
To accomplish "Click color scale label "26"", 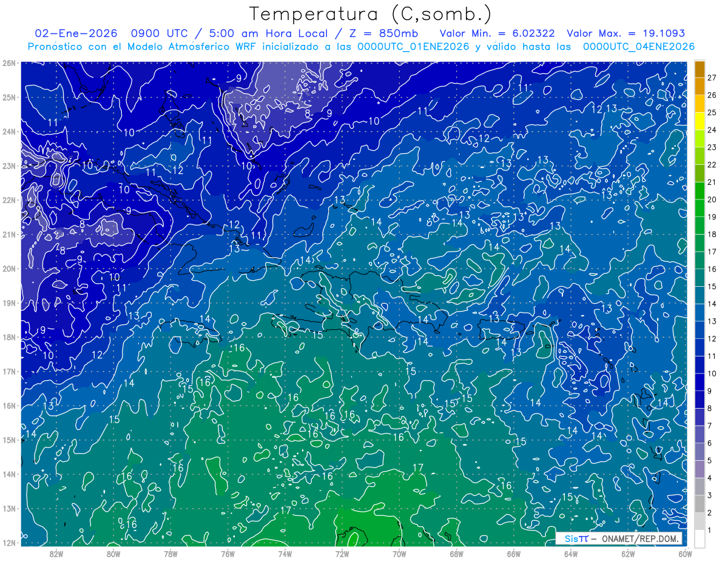I will 712,95.
